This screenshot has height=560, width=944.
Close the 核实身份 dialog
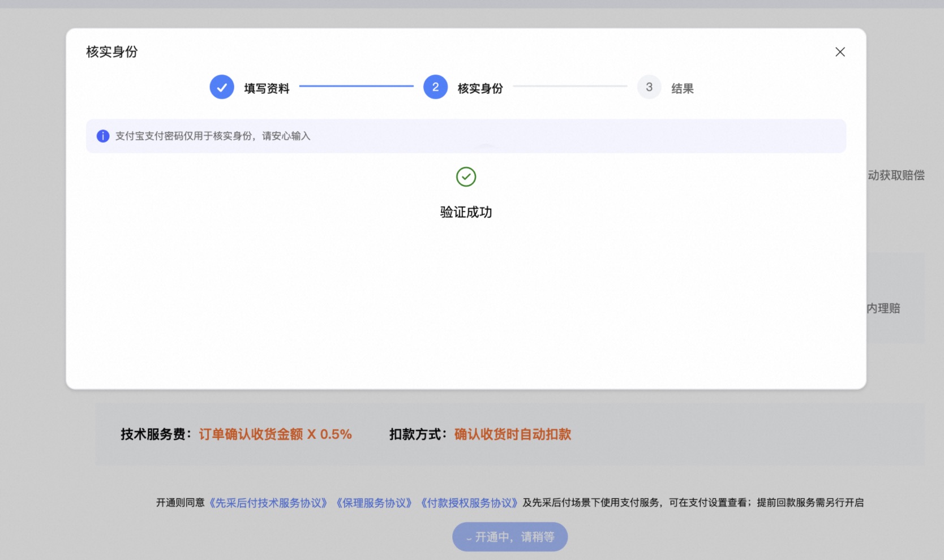click(840, 52)
